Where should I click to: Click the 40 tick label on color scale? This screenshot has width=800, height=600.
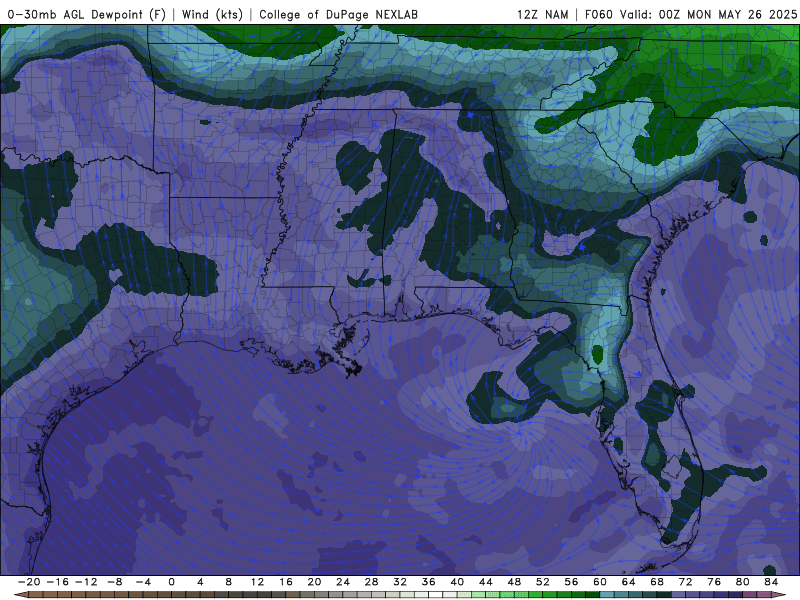(x=457, y=582)
